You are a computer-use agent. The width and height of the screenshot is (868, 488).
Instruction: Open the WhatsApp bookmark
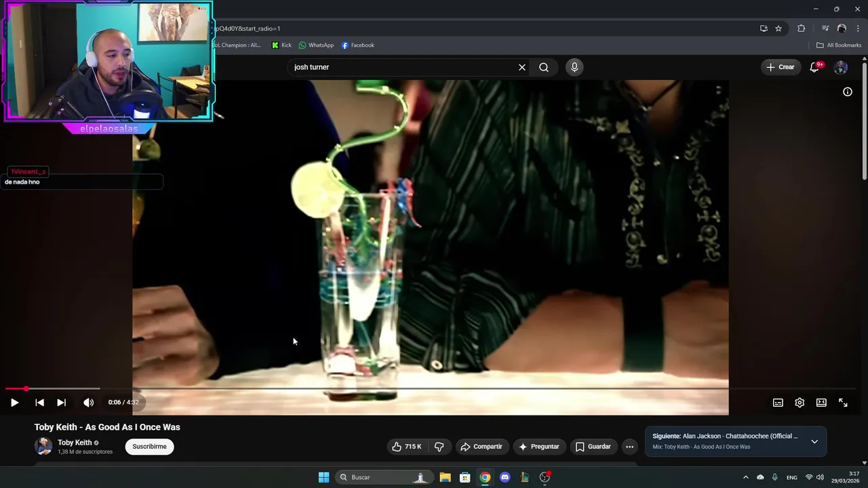317,45
